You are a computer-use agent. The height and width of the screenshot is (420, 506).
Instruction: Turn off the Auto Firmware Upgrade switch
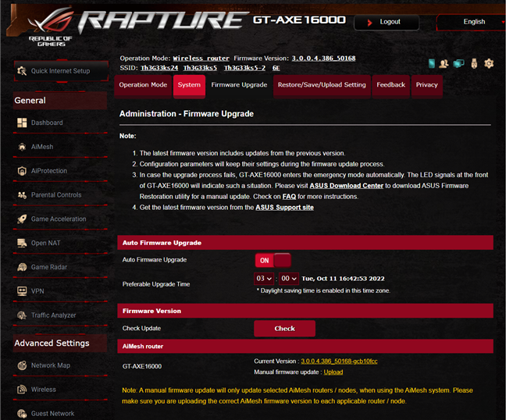click(x=273, y=260)
